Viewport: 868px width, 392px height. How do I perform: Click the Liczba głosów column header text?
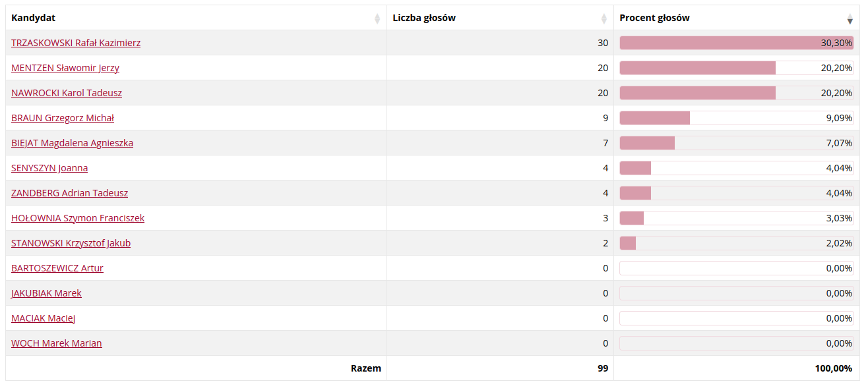(424, 18)
